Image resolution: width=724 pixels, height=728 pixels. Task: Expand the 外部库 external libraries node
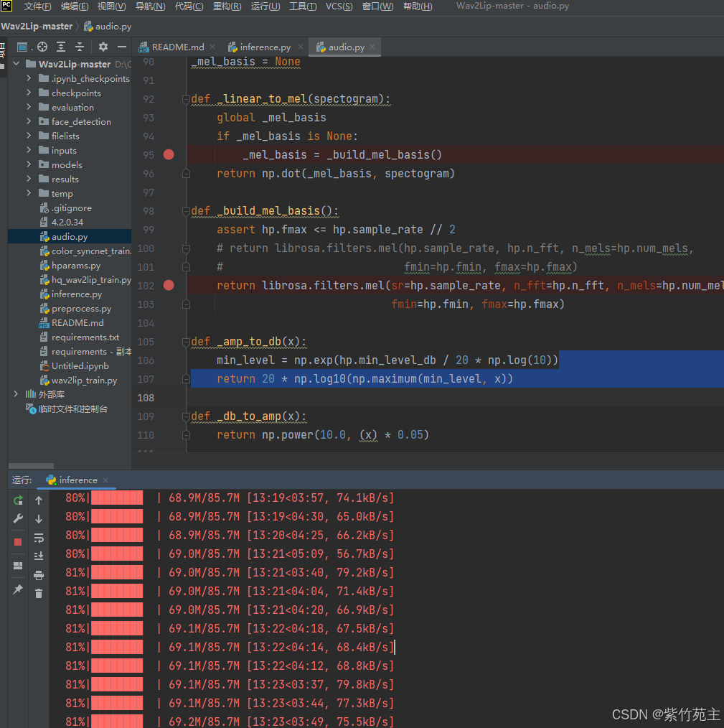pos(17,394)
